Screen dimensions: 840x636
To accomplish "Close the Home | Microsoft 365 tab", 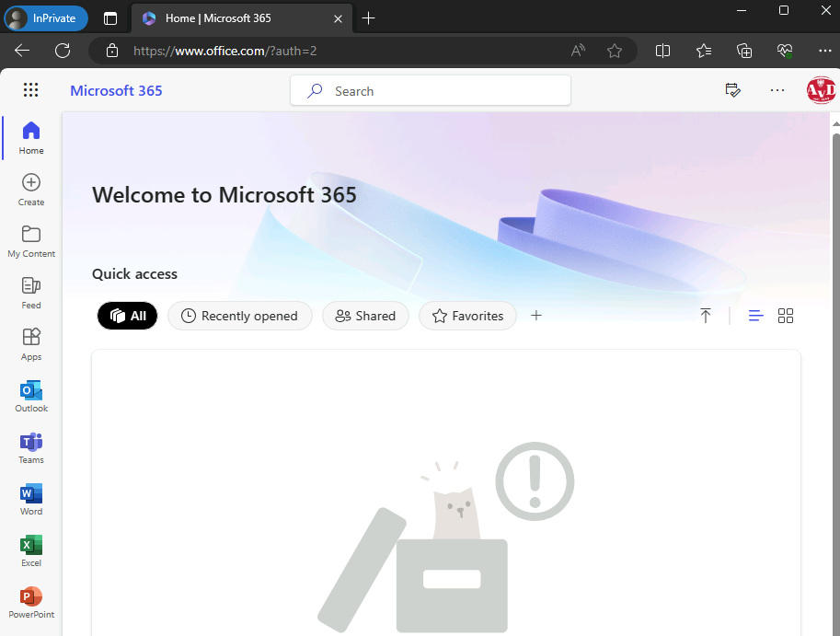I will pos(338,18).
